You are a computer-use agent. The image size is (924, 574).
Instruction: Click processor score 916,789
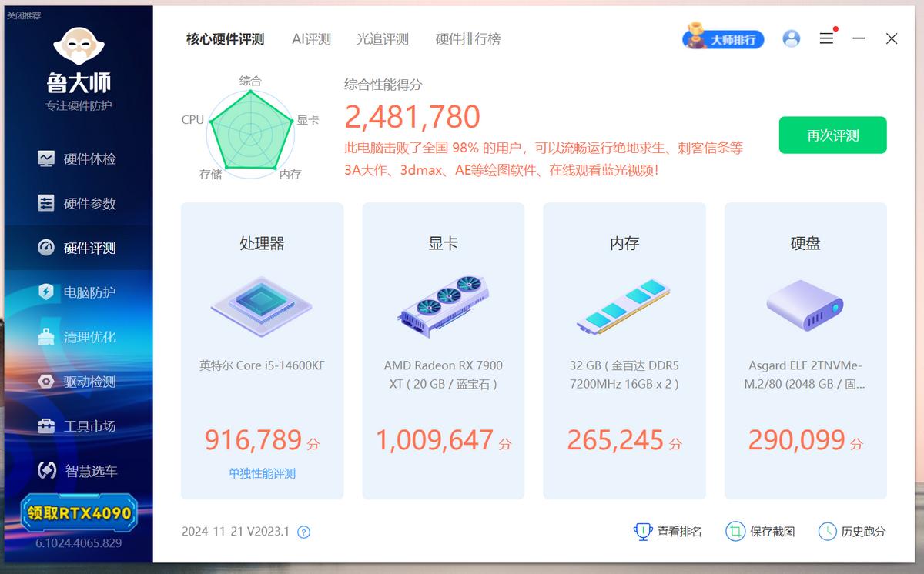tap(253, 440)
